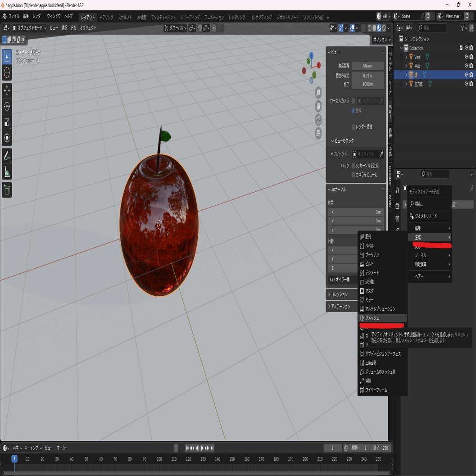Enable the 3Dカーソルを注視 lock checkbox
This screenshot has width=476, height=476.
pos(353,166)
